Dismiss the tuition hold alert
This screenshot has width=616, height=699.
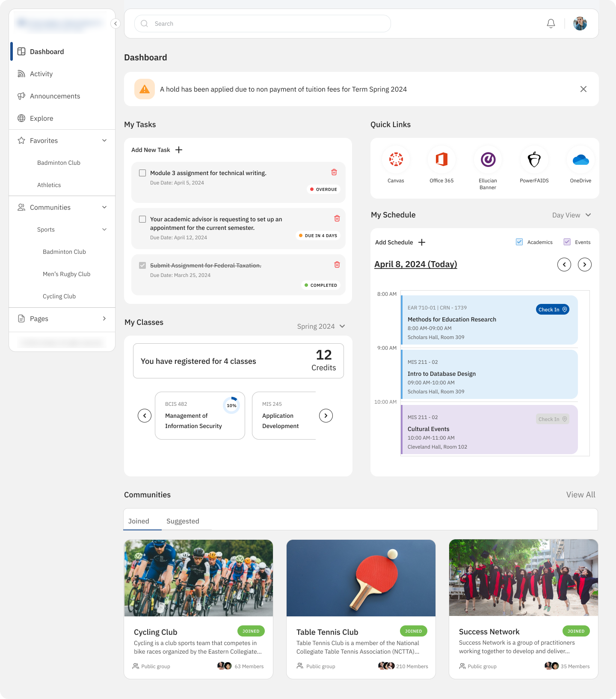tap(583, 89)
